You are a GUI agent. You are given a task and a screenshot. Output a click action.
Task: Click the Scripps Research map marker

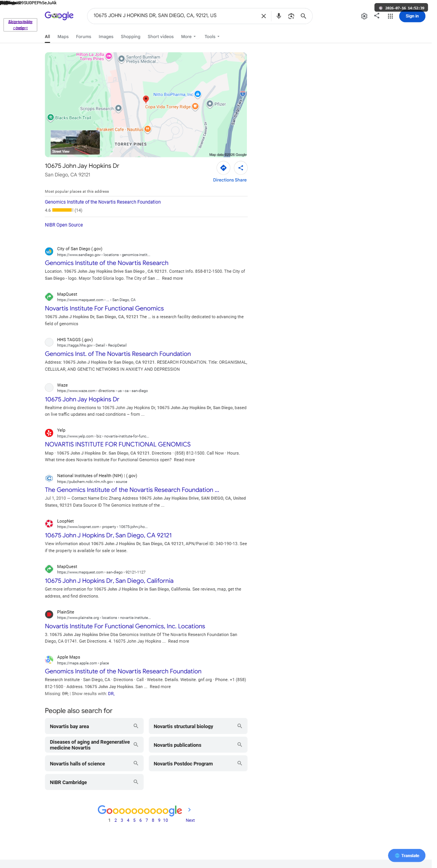pyautogui.click(x=119, y=108)
